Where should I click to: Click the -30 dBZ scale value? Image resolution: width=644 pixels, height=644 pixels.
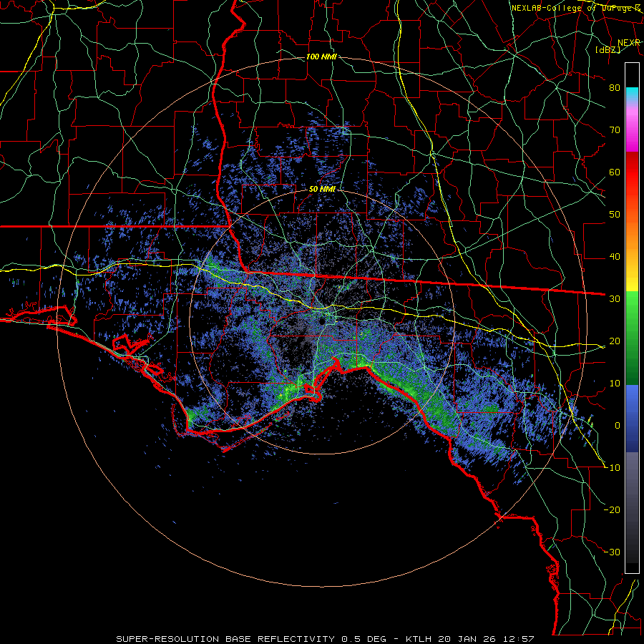[612, 552]
